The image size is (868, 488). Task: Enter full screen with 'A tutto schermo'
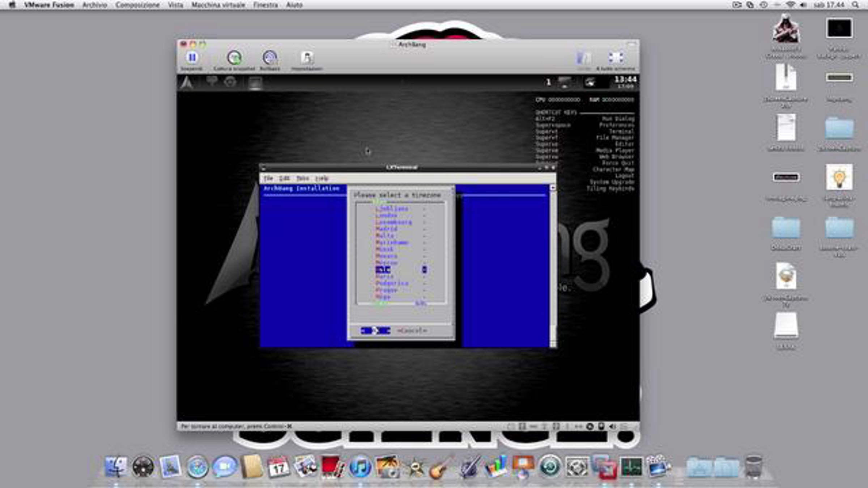pyautogui.click(x=616, y=58)
